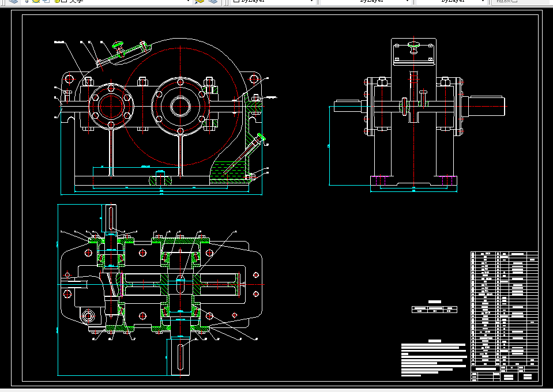This screenshot has height=392, width=553.
Task: Select the output shaft keyway at bottom of top view
Action: pos(180,357)
